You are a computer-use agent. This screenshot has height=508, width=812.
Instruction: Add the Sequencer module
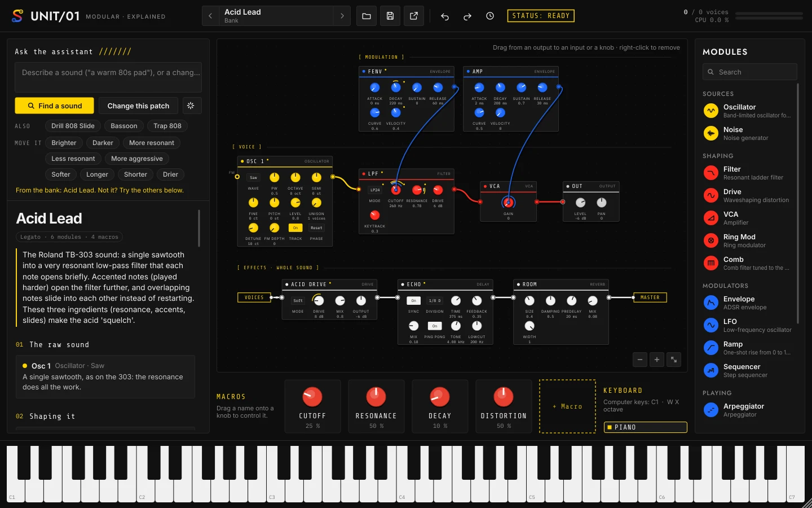coord(711,370)
